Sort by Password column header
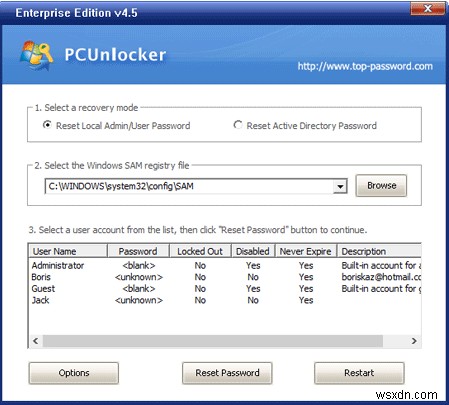This screenshot has width=449, height=405. point(138,251)
